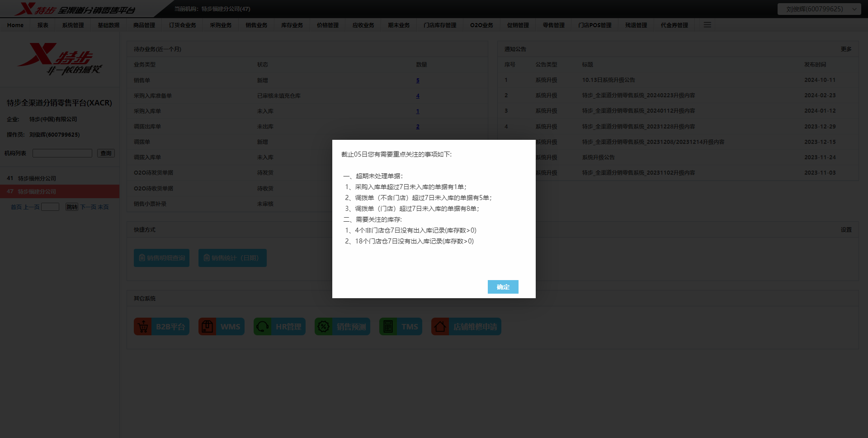
Task: Open the 残退管理 menu
Action: point(636,25)
